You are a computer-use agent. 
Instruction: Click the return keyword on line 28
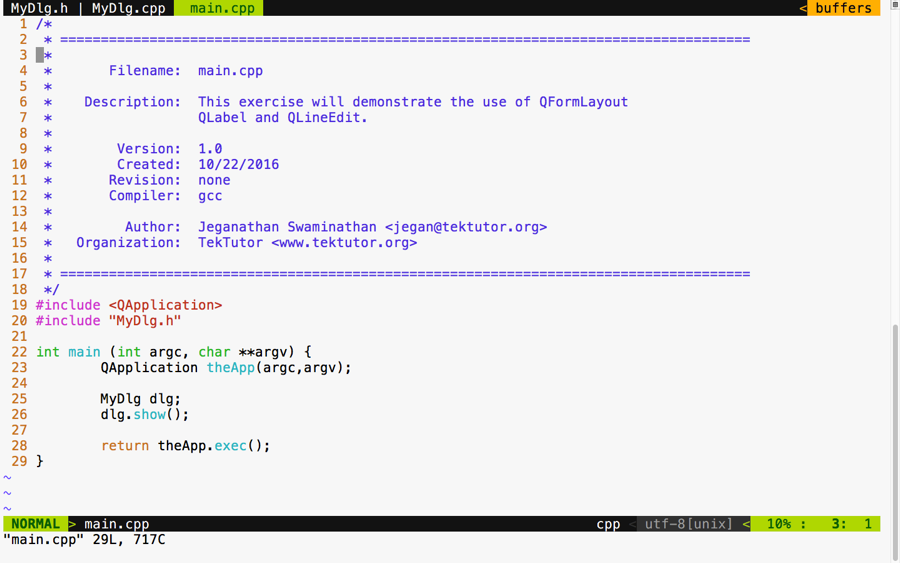(125, 446)
